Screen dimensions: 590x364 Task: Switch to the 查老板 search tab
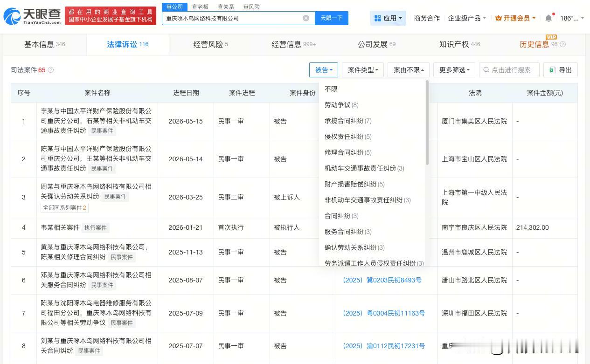point(200,7)
